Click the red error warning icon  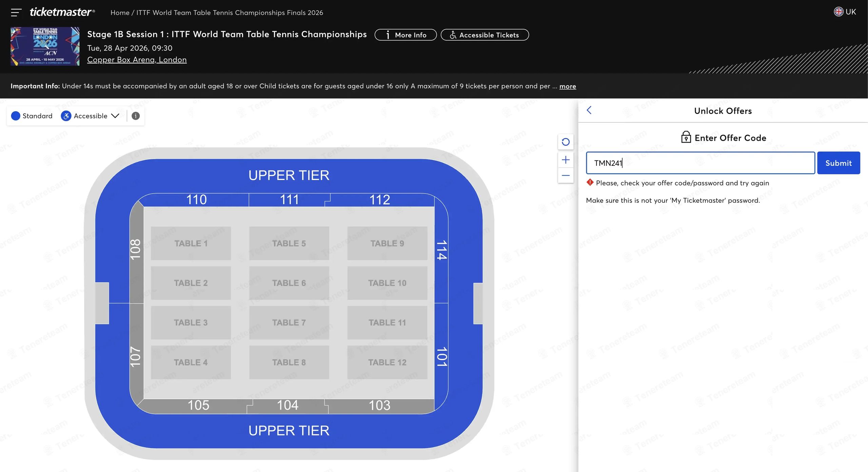[590, 182]
